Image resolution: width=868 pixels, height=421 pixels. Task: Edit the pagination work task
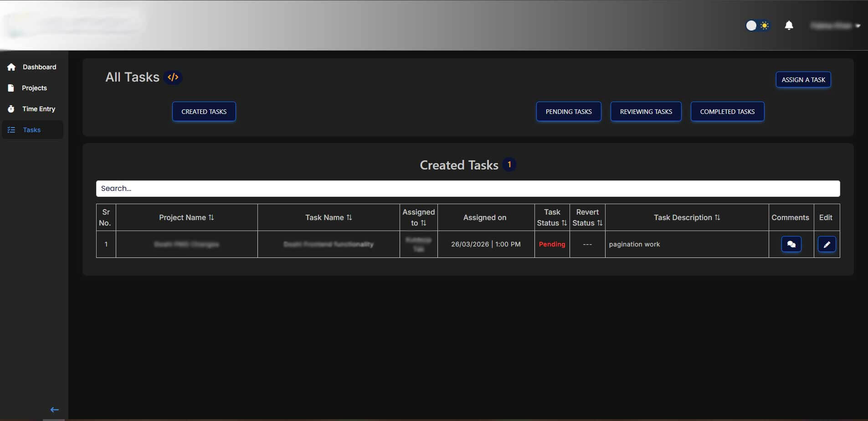point(827,244)
